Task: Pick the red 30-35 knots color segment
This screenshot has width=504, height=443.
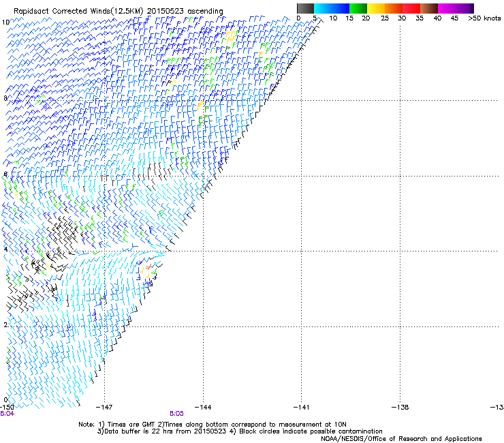Action: tap(411, 8)
